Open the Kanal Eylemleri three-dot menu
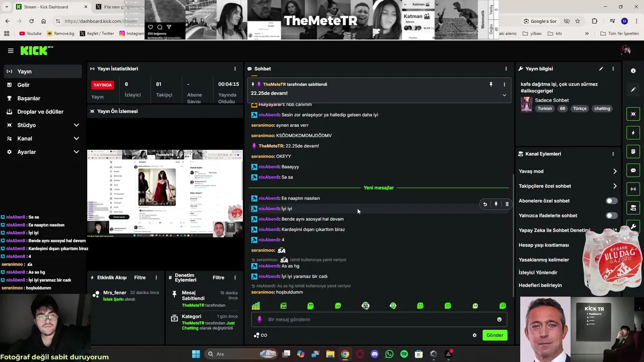 tap(613, 154)
